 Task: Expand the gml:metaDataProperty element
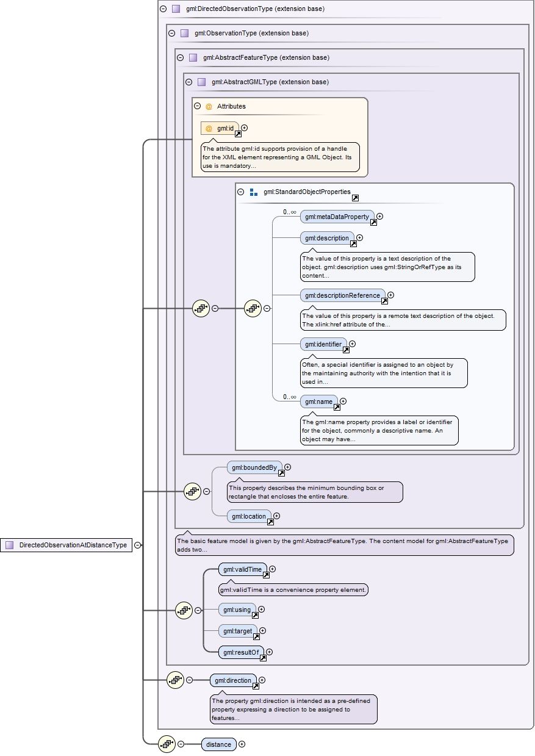click(379, 216)
